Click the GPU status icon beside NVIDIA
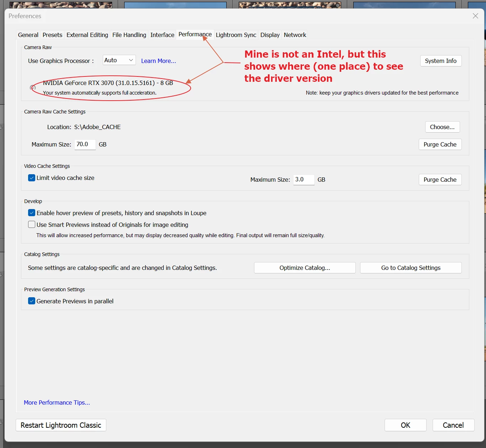Viewport: 486px width, 448px height. tap(33, 87)
